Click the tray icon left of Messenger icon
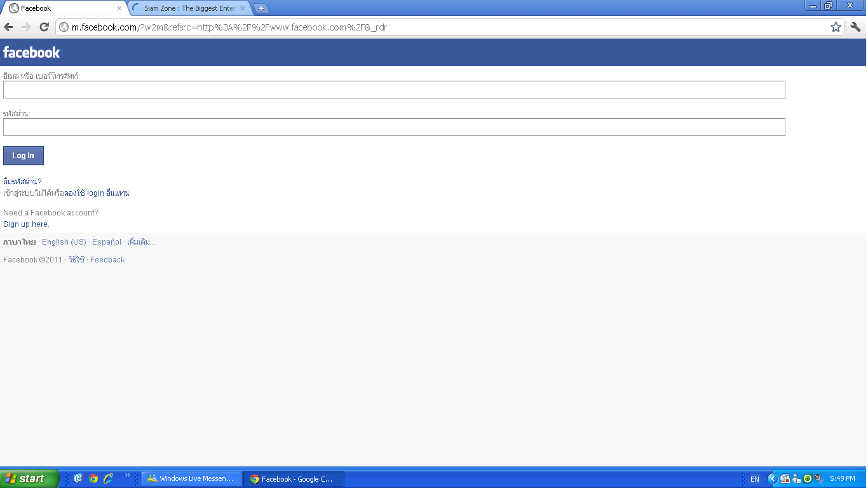The height and width of the screenshot is (488, 868). [x=785, y=478]
